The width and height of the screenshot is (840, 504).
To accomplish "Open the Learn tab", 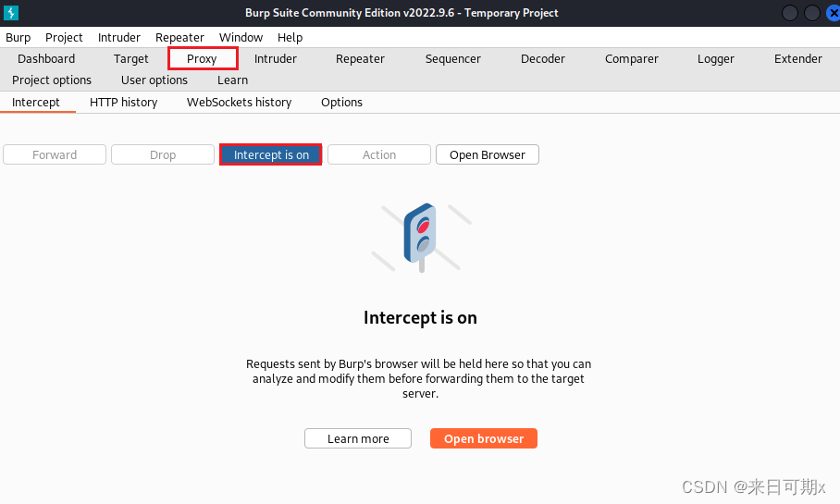I will coord(232,80).
